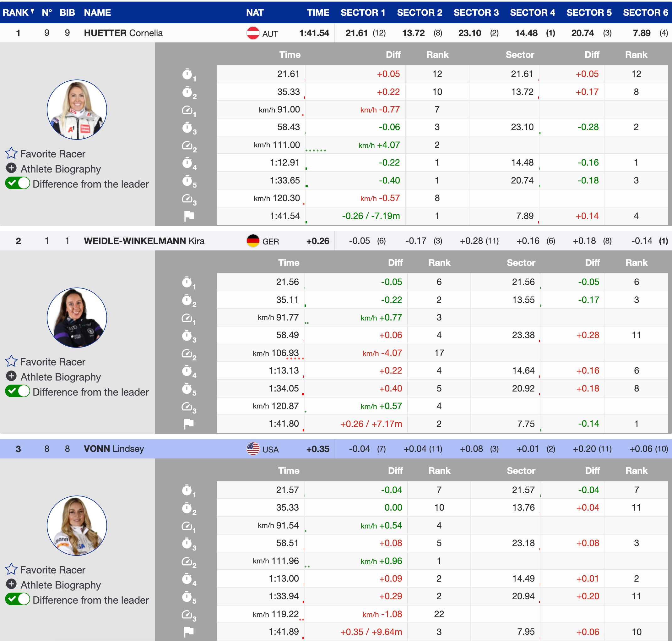Sort by SECTOR 3 column header

(476, 12)
